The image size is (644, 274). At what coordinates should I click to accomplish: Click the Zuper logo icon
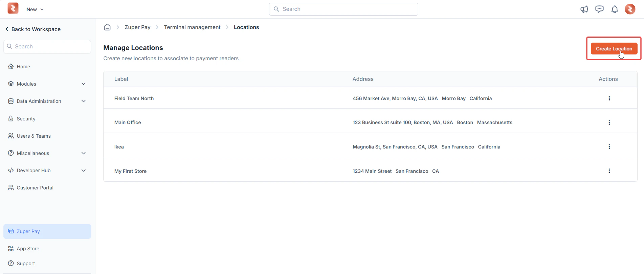13,8
